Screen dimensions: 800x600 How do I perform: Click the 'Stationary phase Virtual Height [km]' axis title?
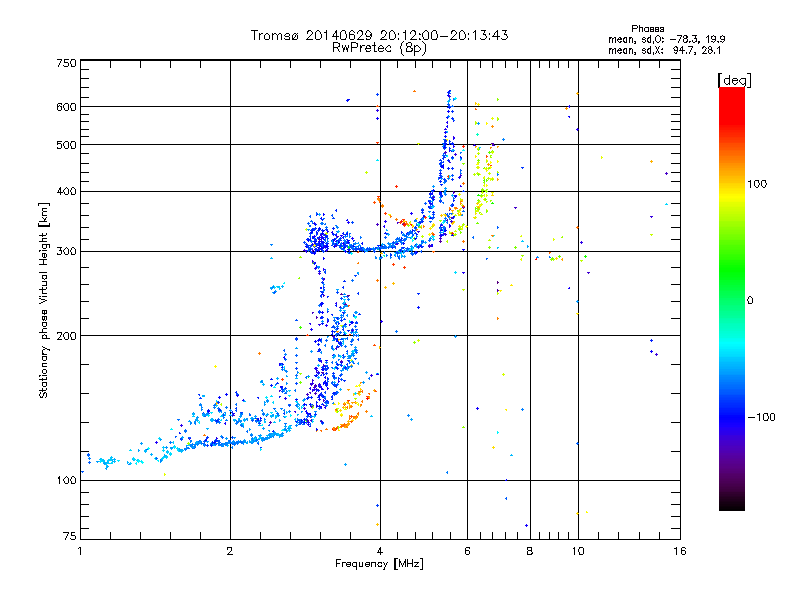coord(44,300)
